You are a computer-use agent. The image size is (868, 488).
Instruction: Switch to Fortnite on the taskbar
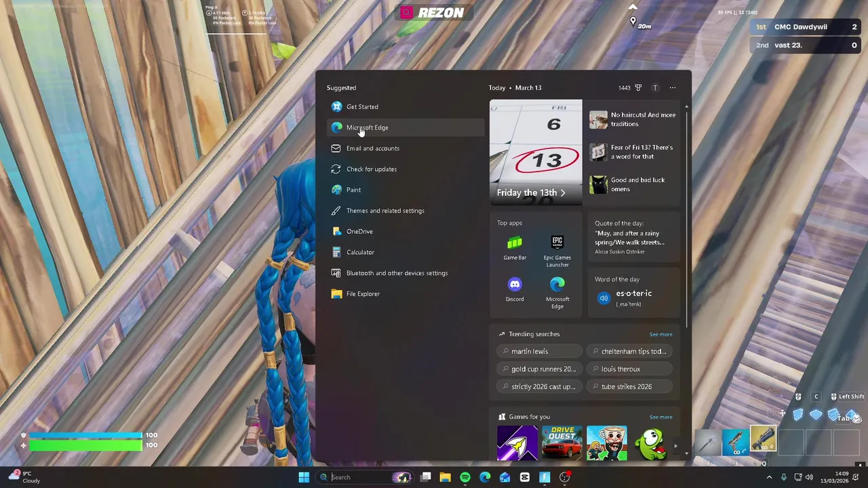545,477
